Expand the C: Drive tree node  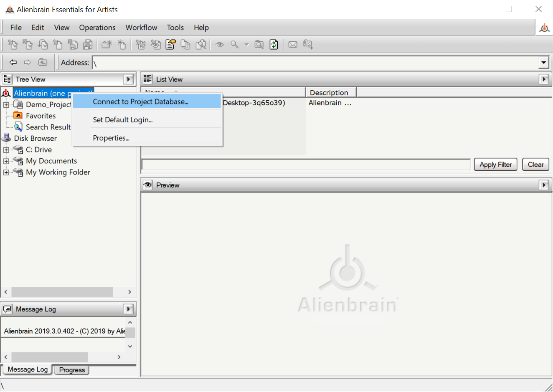click(6, 150)
